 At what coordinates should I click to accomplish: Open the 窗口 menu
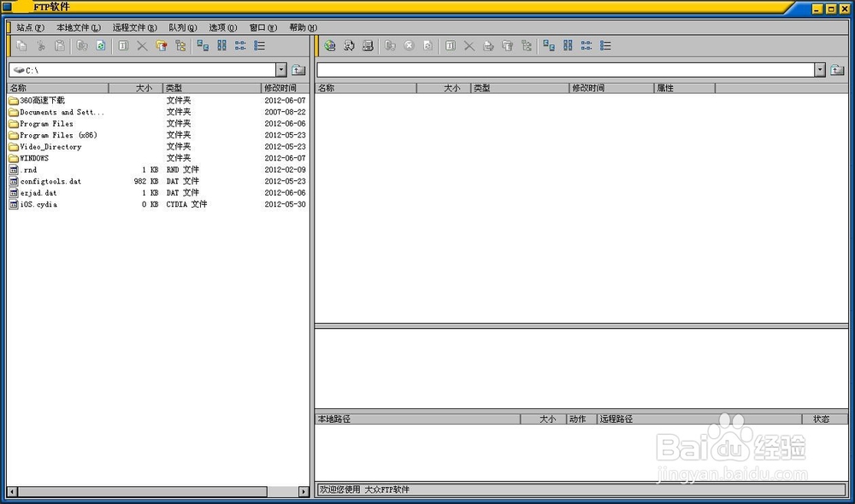pos(262,27)
